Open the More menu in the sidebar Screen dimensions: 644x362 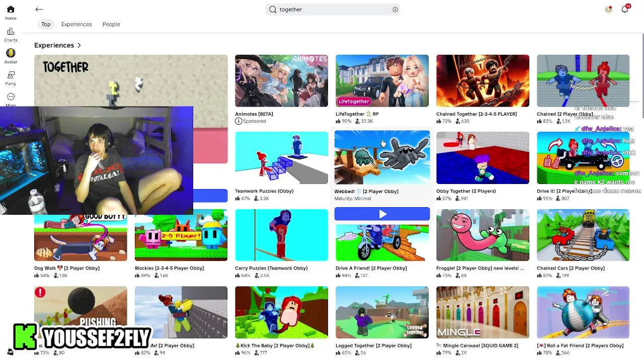pos(11,100)
